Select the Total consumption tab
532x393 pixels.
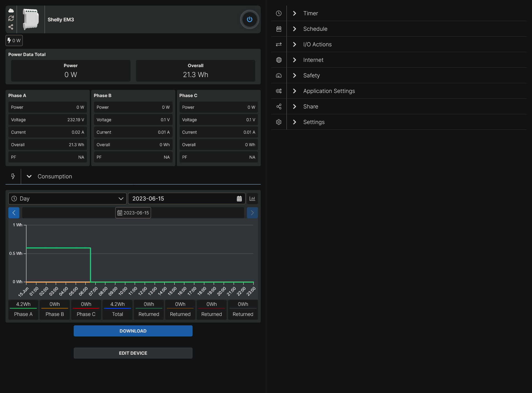coord(117,309)
